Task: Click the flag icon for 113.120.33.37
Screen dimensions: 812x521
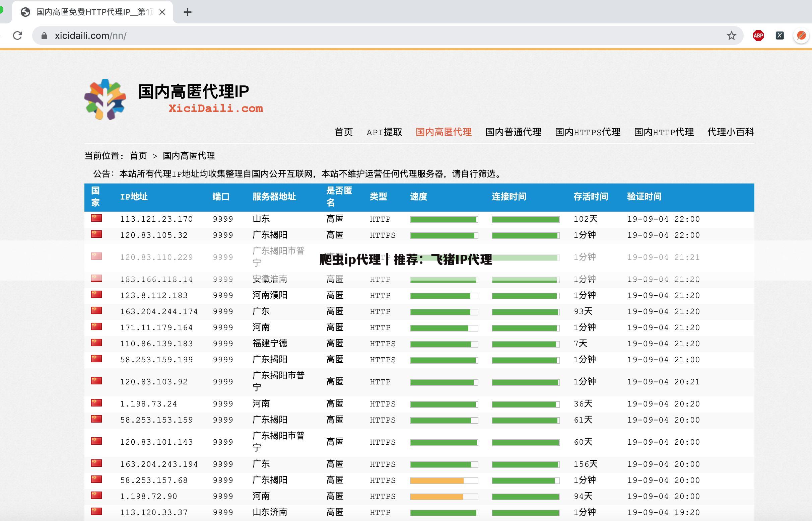Action: tap(96, 512)
